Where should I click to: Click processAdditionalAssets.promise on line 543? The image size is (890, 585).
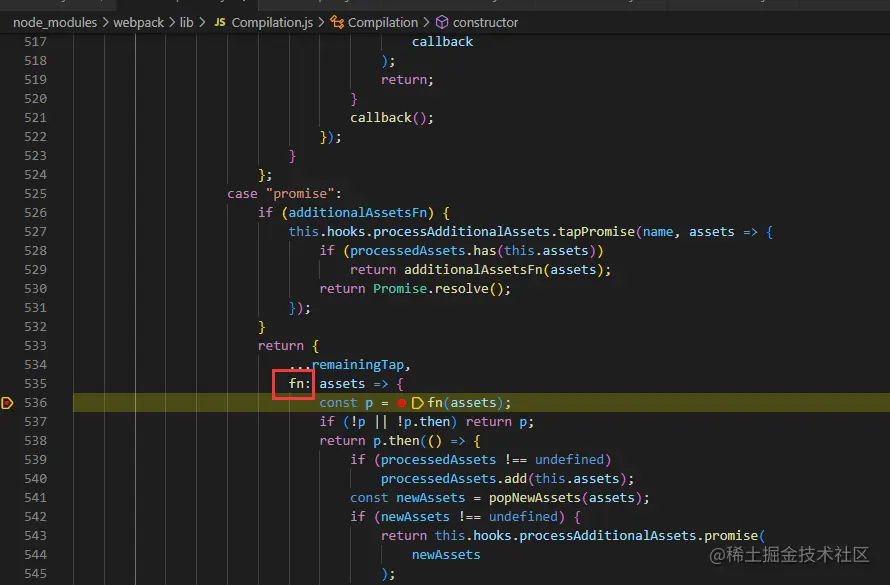pyautogui.click(x=639, y=536)
